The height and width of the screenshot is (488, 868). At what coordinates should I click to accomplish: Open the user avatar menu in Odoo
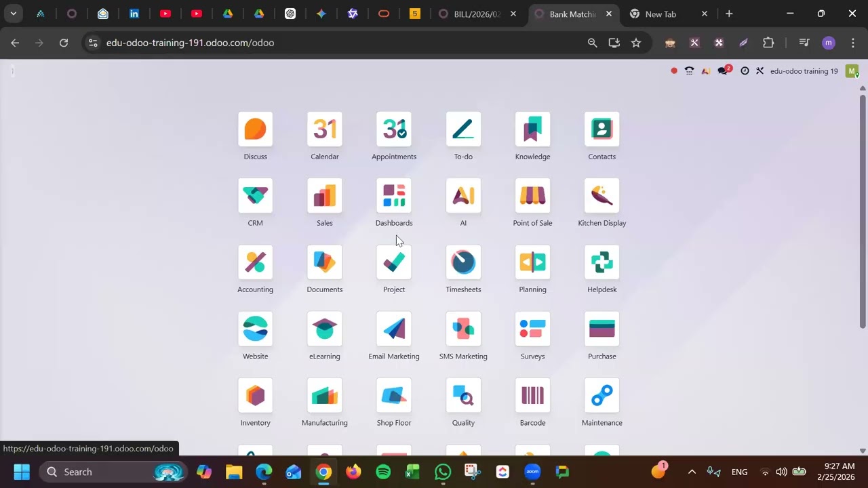852,70
